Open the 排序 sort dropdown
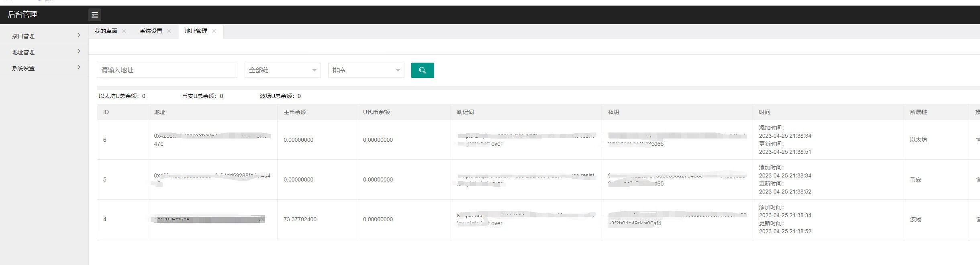Screen dimensions: 980x265 coord(366,70)
